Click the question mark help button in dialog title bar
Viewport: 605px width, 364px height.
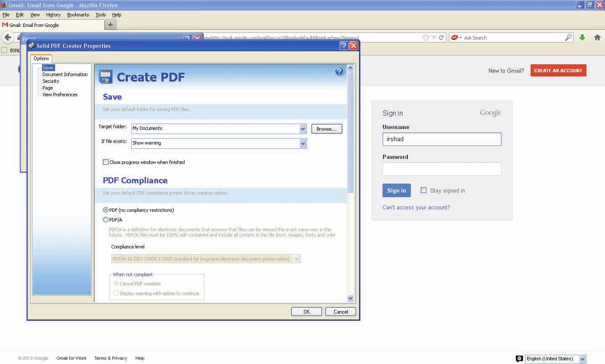[x=344, y=45]
